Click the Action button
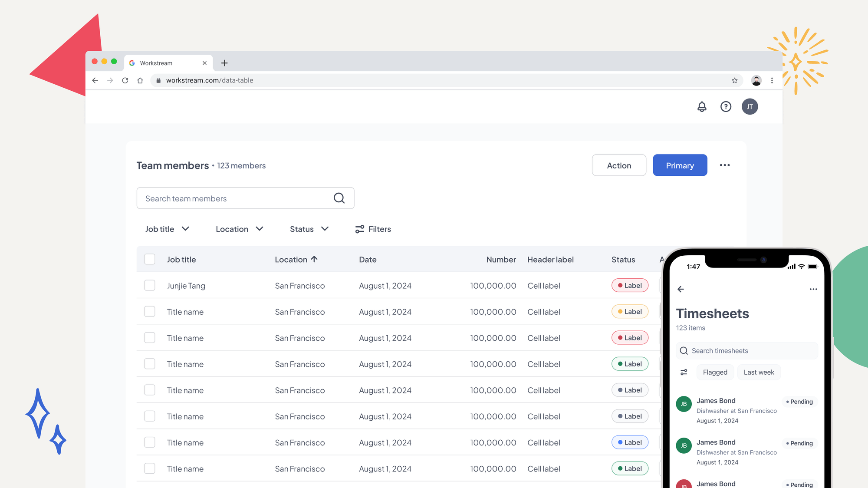868x488 pixels. pyautogui.click(x=619, y=165)
